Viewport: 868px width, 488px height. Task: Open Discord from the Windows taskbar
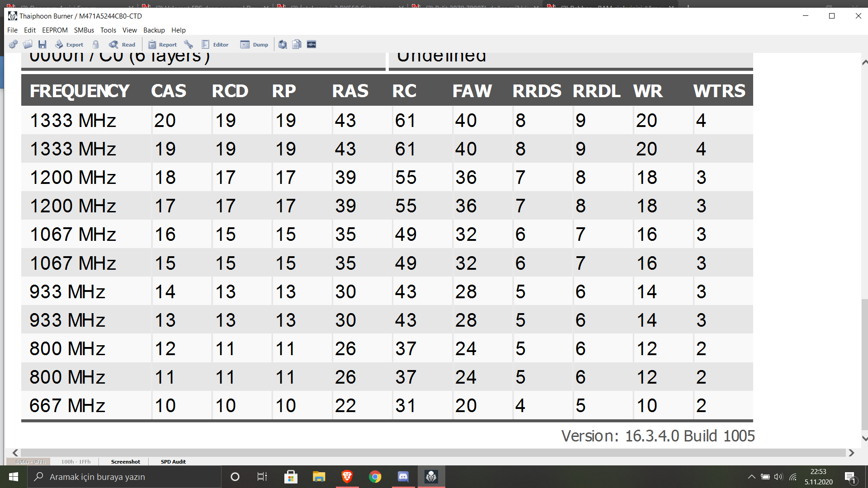coord(403,477)
